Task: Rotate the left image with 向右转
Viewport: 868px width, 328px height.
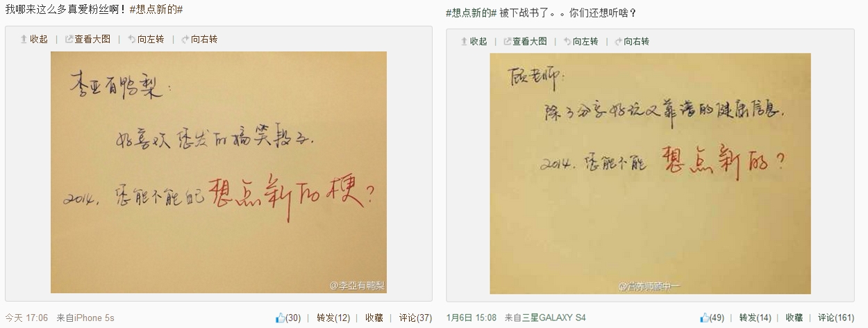Action: [x=199, y=39]
